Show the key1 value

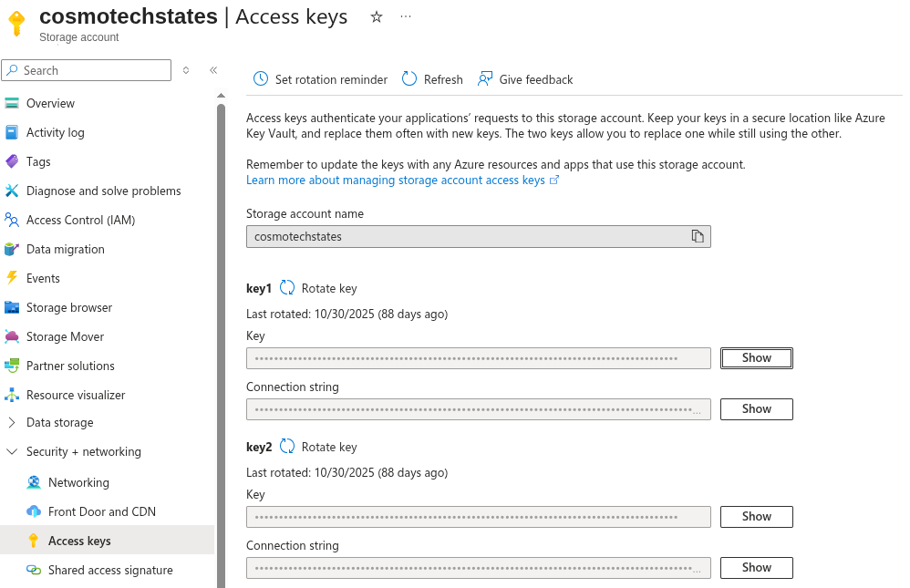coord(756,357)
